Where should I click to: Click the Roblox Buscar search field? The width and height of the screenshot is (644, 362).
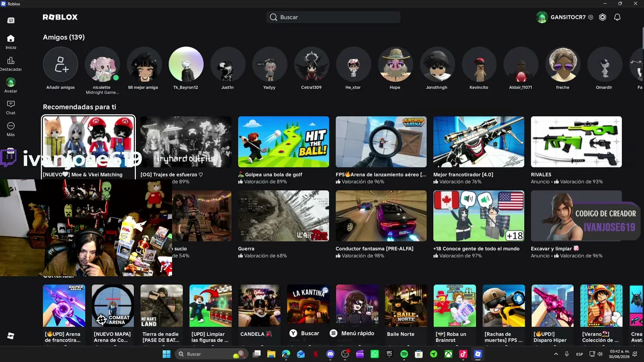(x=334, y=17)
